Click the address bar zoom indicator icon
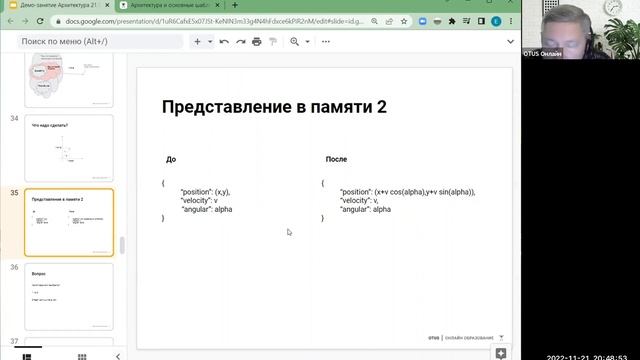The height and width of the screenshot is (360, 640). (374, 21)
